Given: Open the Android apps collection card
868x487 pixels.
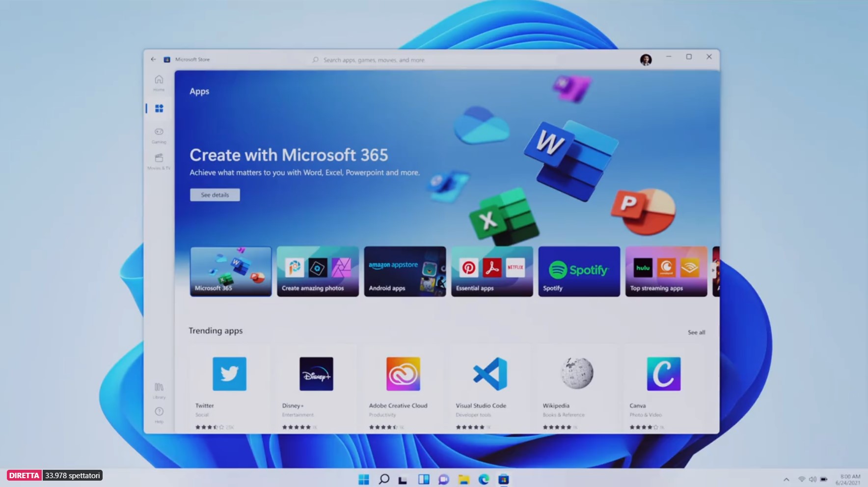Looking at the screenshot, I should [405, 271].
